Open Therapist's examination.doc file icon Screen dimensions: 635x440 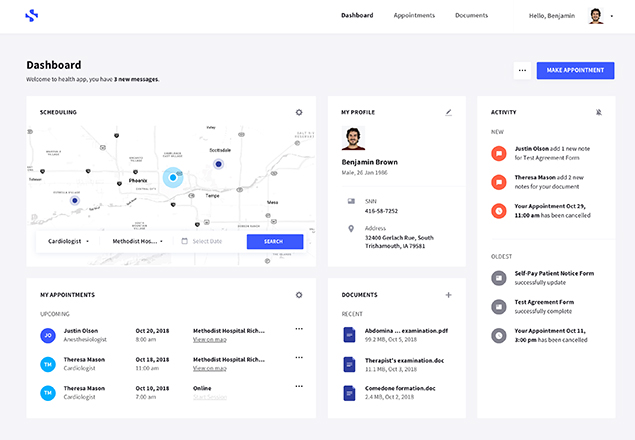point(349,364)
